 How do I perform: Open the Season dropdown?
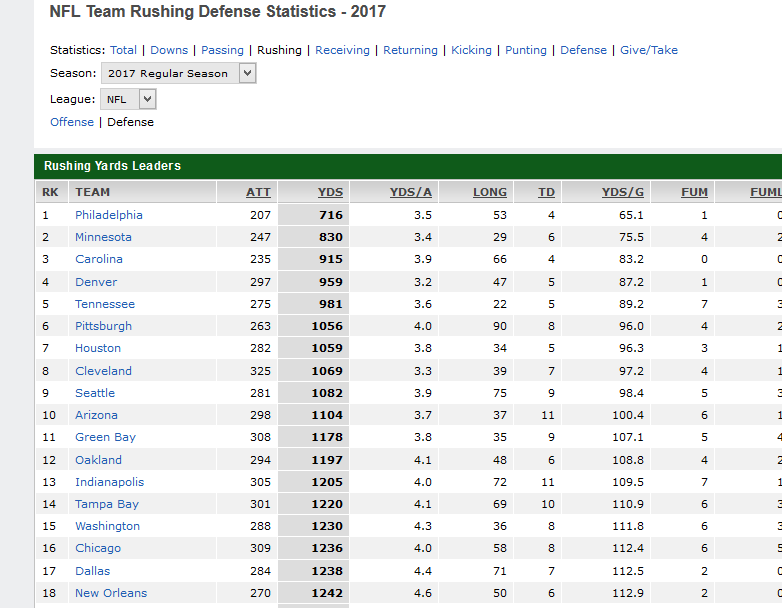point(179,73)
